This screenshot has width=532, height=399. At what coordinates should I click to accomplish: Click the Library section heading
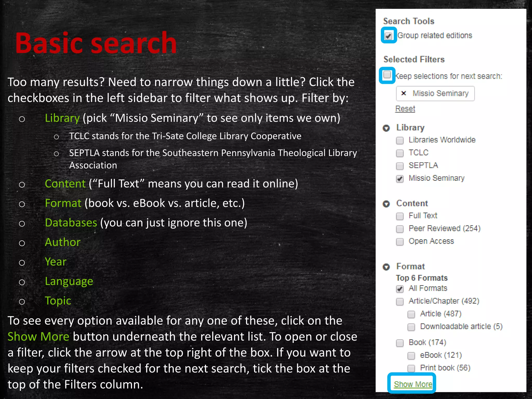click(x=410, y=128)
